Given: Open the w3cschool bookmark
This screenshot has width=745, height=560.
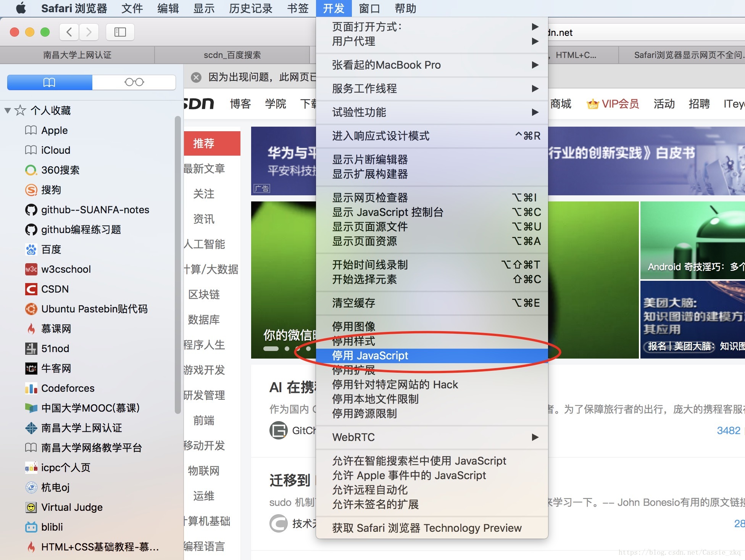Looking at the screenshot, I should pyautogui.click(x=66, y=269).
